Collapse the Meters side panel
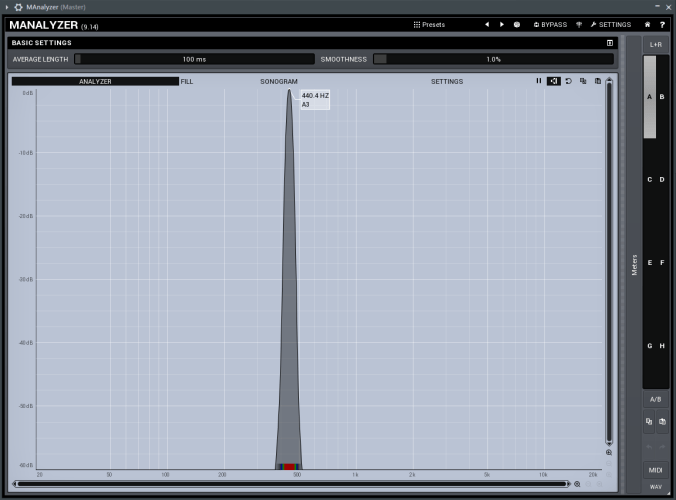This screenshot has height=500, width=676. point(634,264)
